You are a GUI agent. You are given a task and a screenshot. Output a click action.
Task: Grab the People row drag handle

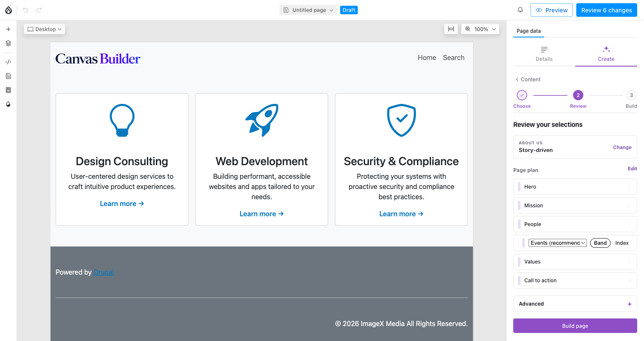(629, 224)
